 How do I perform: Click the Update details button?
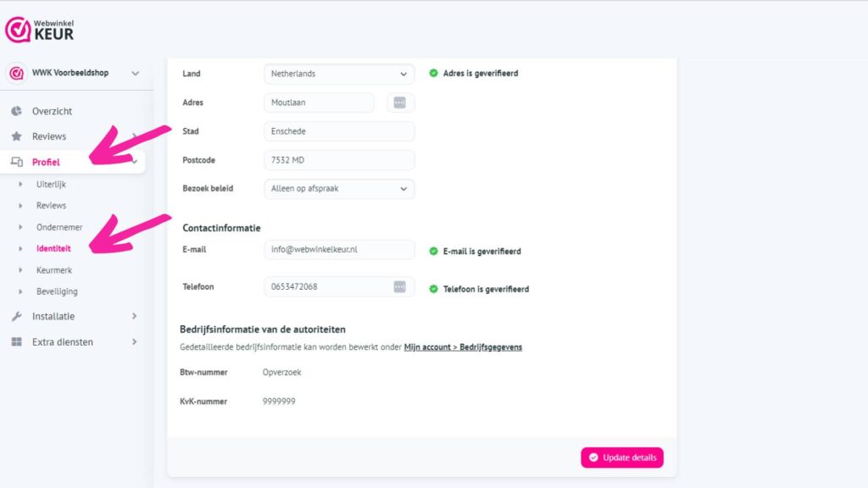pos(621,457)
